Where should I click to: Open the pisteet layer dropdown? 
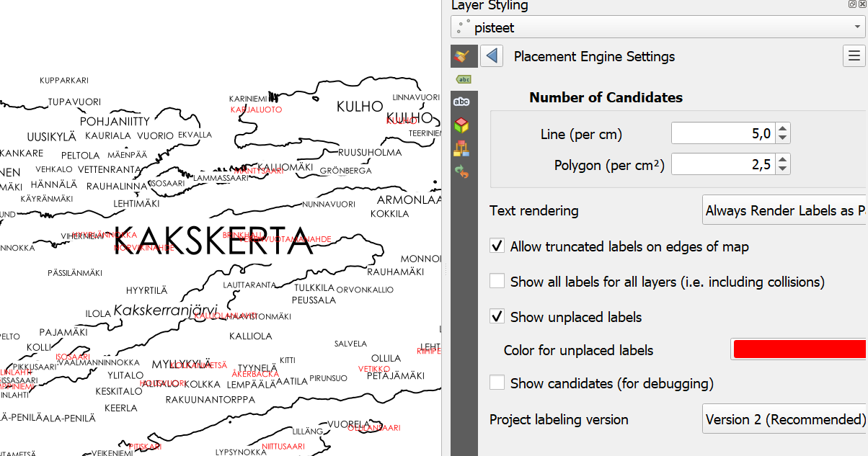click(x=658, y=28)
